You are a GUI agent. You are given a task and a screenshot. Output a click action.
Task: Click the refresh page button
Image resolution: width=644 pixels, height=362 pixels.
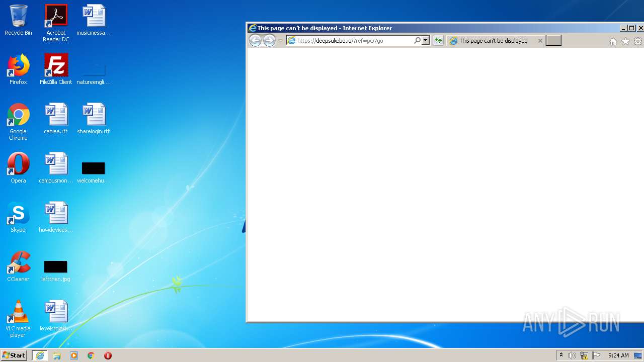point(438,41)
